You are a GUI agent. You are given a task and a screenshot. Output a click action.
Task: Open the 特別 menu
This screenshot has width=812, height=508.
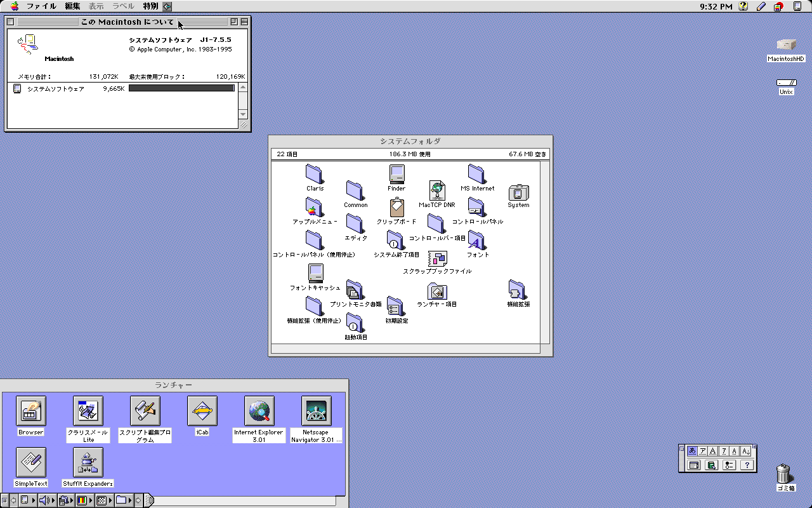coord(150,6)
